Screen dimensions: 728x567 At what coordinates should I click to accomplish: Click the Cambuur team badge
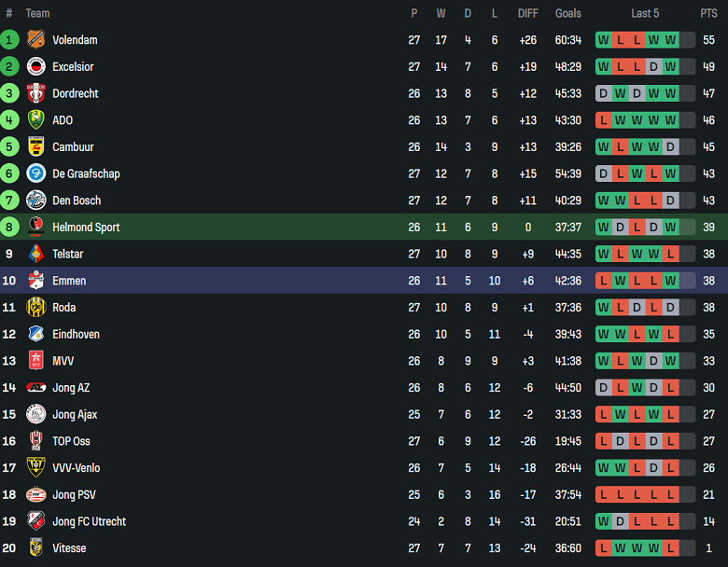pyautogui.click(x=35, y=147)
